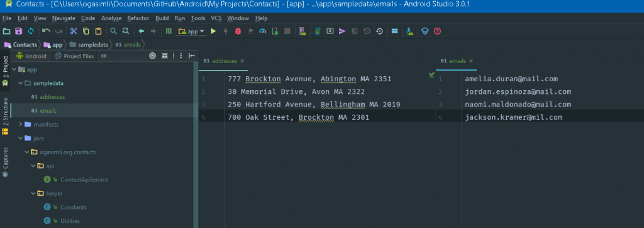This screenshot has height=228, width=644.
Task: Click Scroll from Source target icon
Action: click(x=152, y=56)
